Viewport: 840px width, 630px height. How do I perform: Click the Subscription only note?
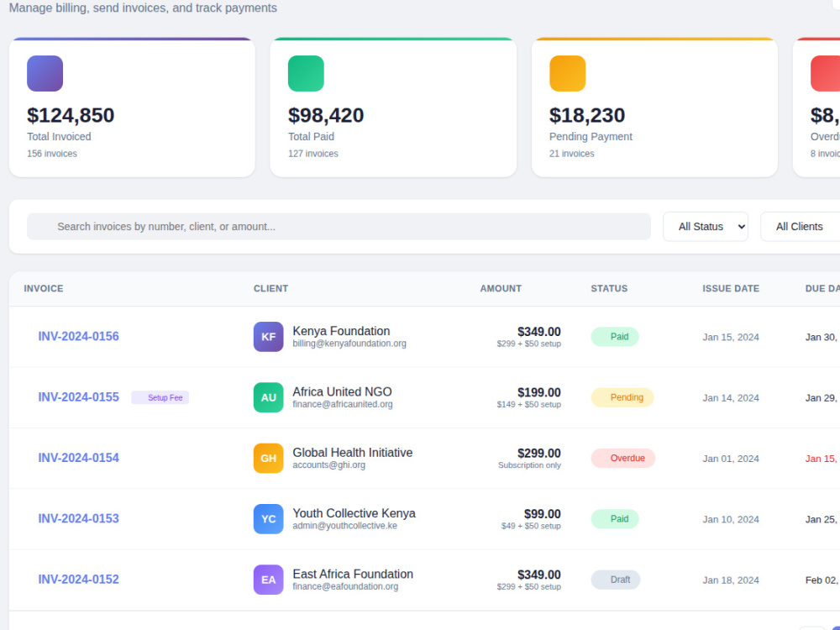pyautogui.click(x=529, y=465)
